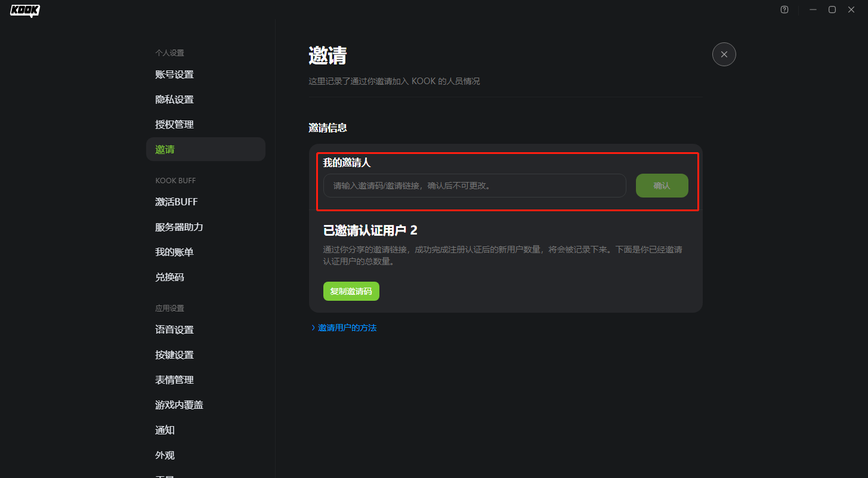Click the 确认 button
Image resolution: width=868 pixels, height=478 pixels.
tap(662, 186)
